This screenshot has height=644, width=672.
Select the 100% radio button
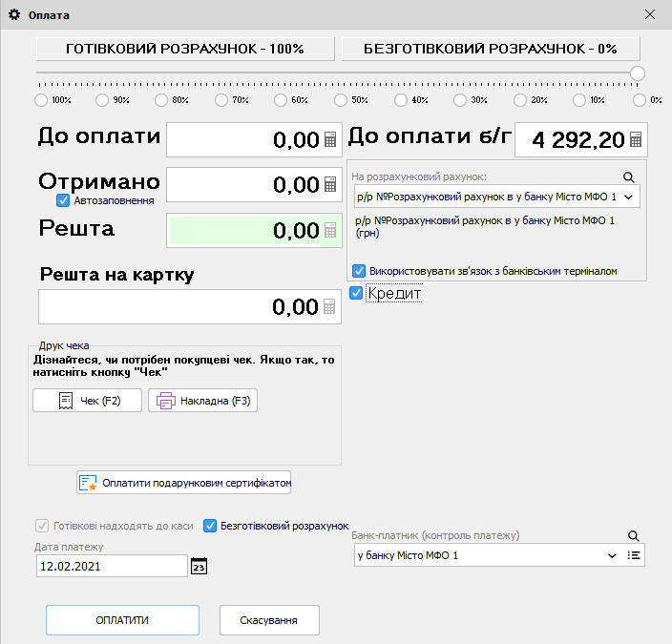pyautogui.click(x=41, y=100)
